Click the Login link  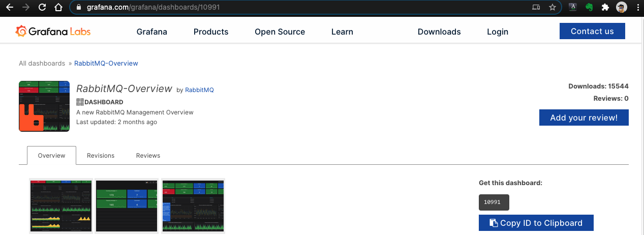(498, 32)
